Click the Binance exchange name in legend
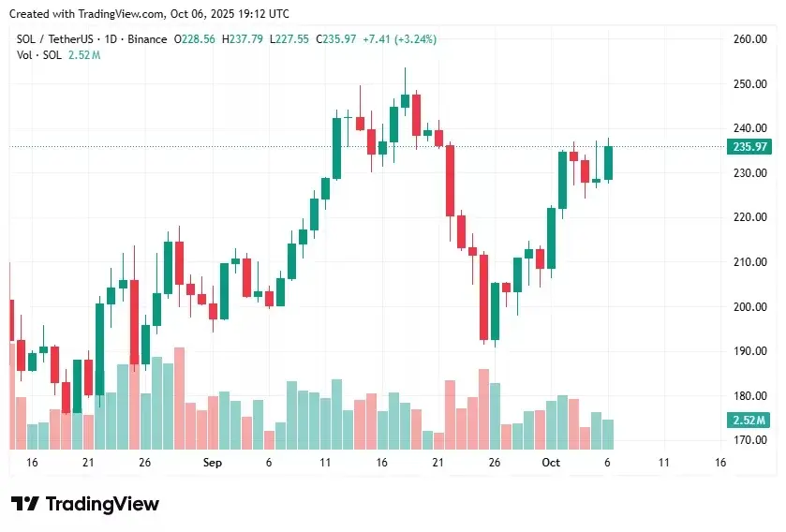The height and width of the screenshot is (532, 786). [144, 39]
